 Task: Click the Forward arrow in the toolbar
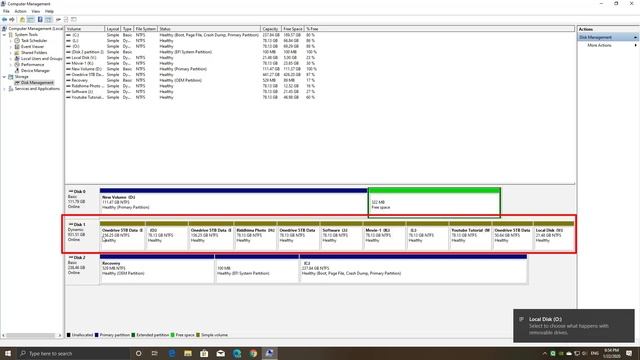[12, 20]
